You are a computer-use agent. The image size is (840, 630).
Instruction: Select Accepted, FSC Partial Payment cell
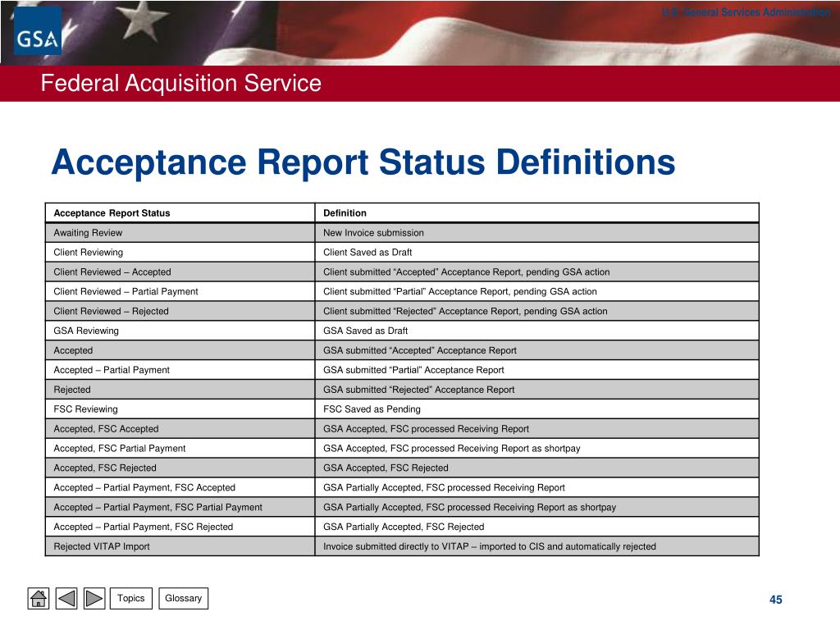coord(180,449)
